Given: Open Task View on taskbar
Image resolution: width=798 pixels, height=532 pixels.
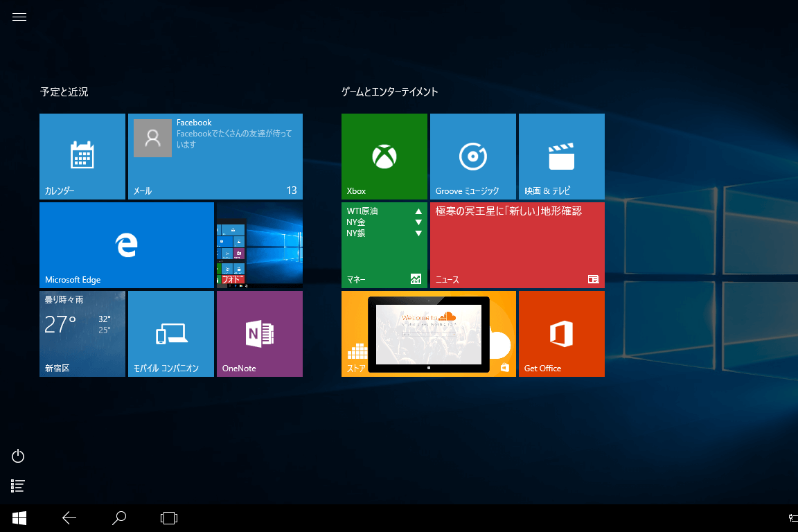Looking at the screenshot, I should coord(169,518).
